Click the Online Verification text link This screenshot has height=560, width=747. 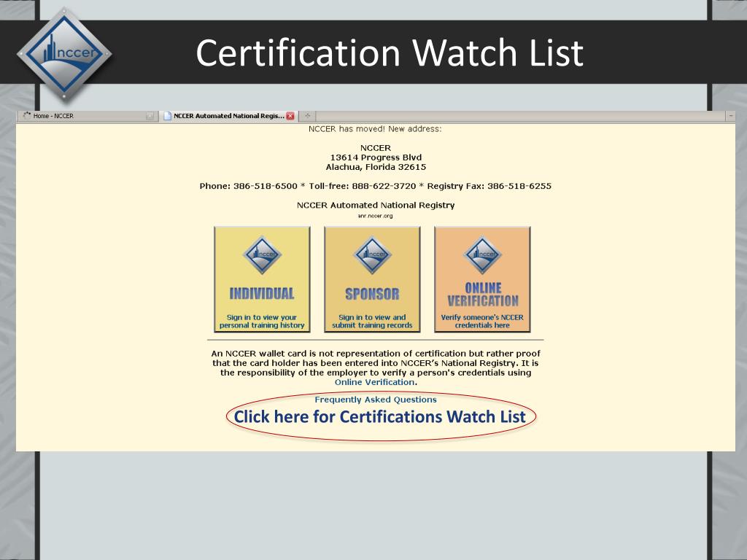click(374, 382)
